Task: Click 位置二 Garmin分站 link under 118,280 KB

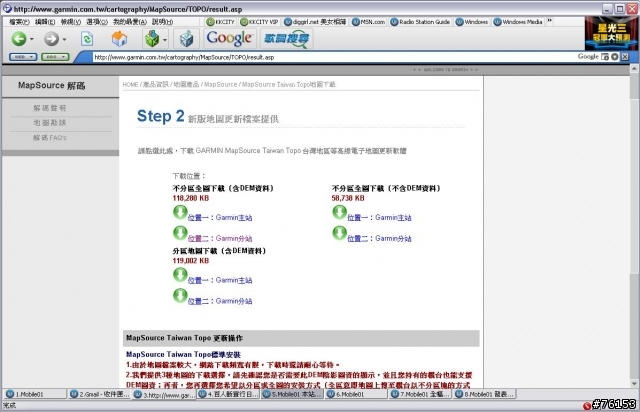Action: pyautogui.click(x=220, y=238)
